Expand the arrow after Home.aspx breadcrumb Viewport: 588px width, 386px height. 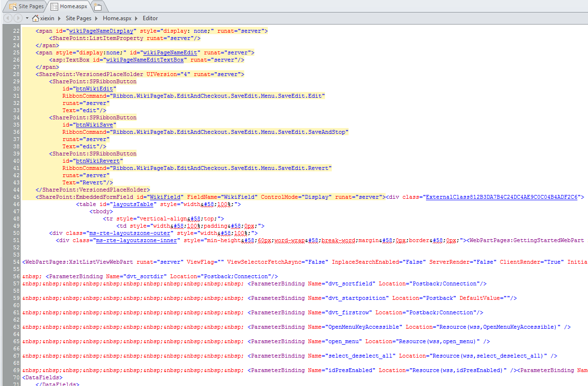point(137,18)
